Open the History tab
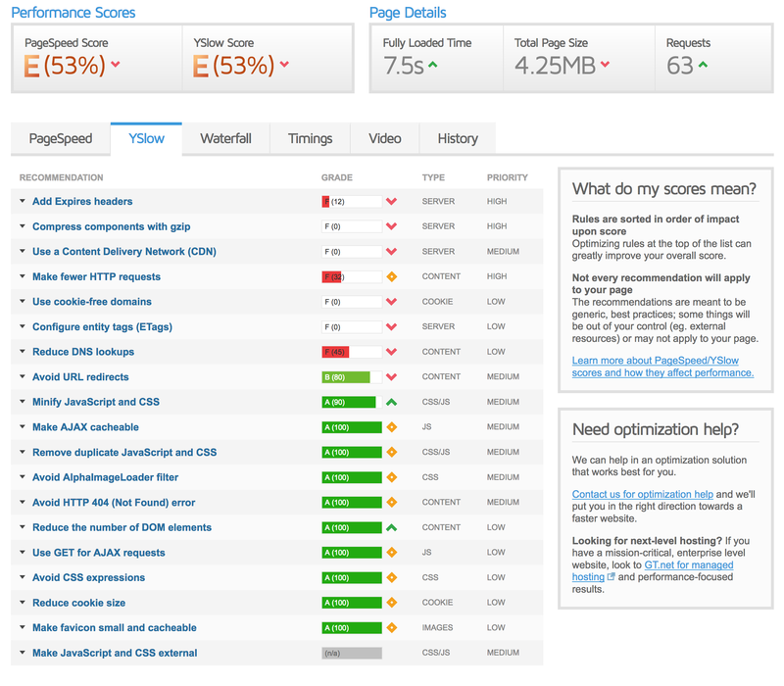Image resolution: width=784 pixels, height=686 pixels. coord(458,138)
